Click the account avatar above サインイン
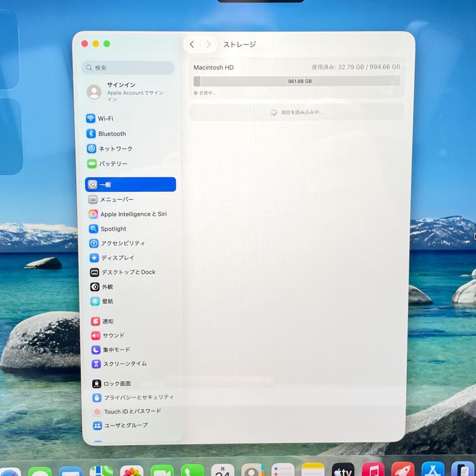The height and width of the screenshot is (476, 476). coord(94,93)
